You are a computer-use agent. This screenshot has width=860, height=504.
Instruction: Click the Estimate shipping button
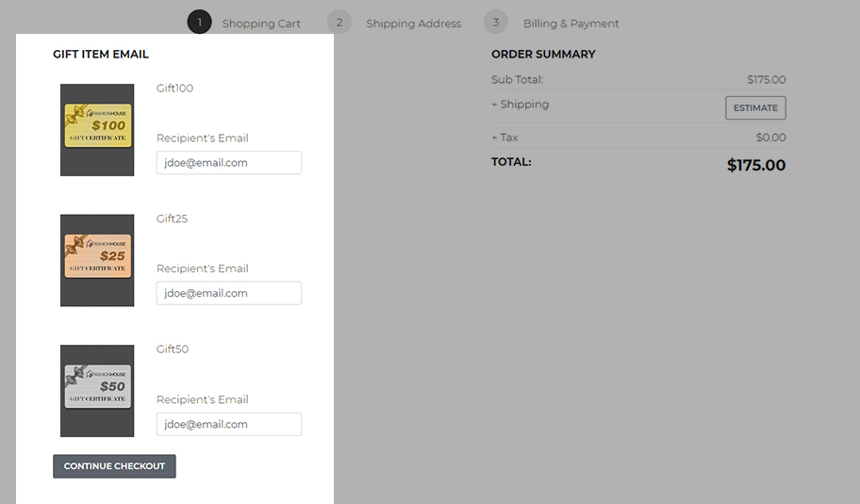755,107
